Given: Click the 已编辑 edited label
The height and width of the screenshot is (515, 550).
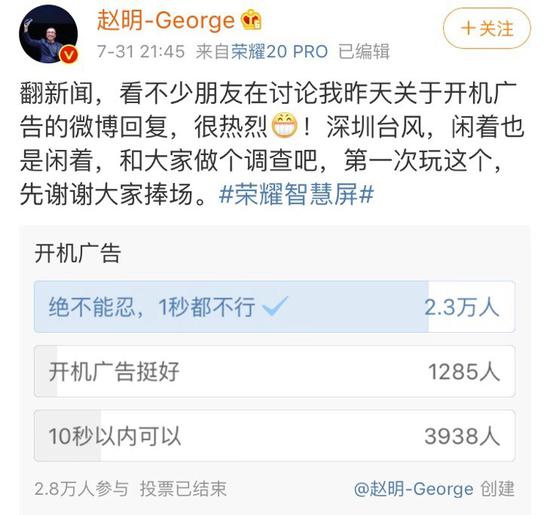Looking at the screenshot, I should point(363,52).
